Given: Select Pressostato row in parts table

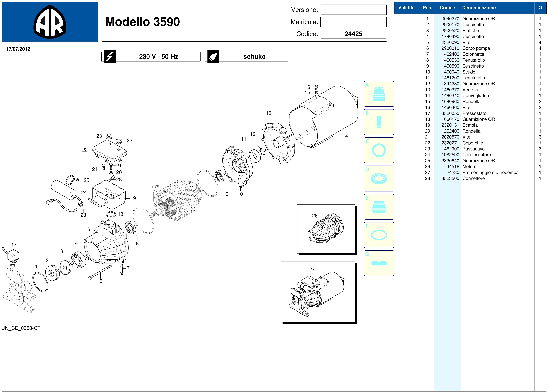Looking at the screenshot, I should pos(474,113).
